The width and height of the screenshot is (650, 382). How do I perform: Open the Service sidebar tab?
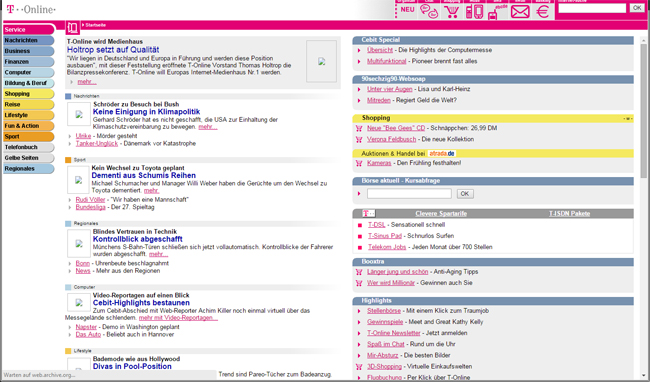click(x=29, y=29)
